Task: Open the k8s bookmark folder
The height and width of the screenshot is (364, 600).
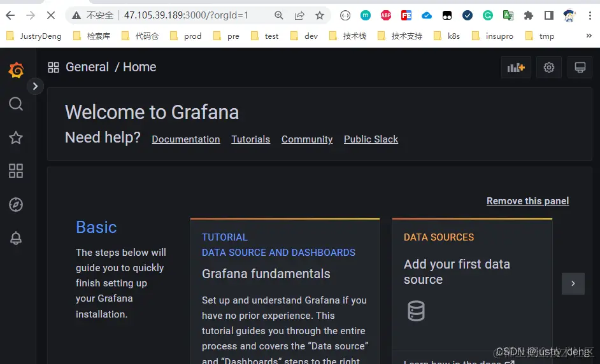Action: click(x=446, y=36)
